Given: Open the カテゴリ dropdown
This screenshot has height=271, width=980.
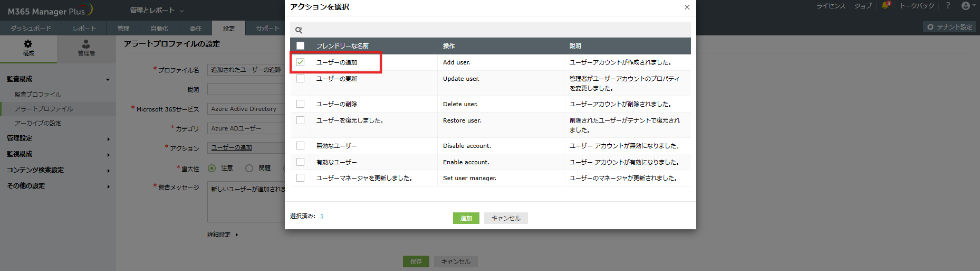Looking at the screenshot, I should (x=246, y=128).
